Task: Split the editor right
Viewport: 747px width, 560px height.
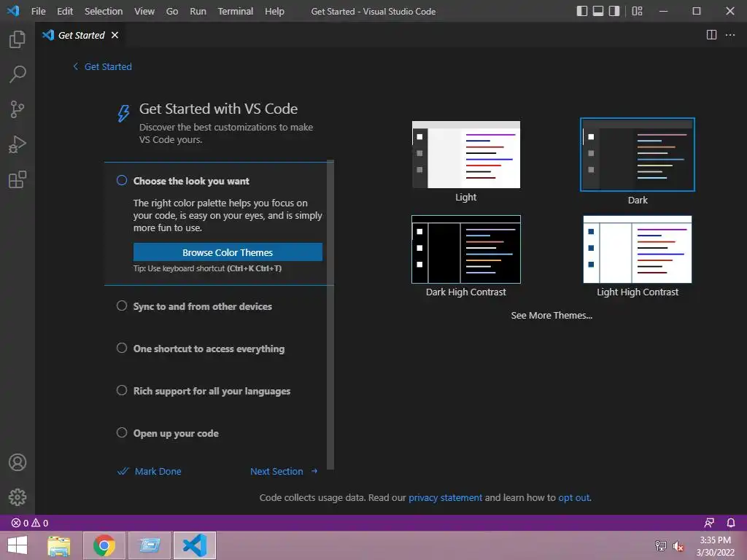Action: [x=711, y=35]
